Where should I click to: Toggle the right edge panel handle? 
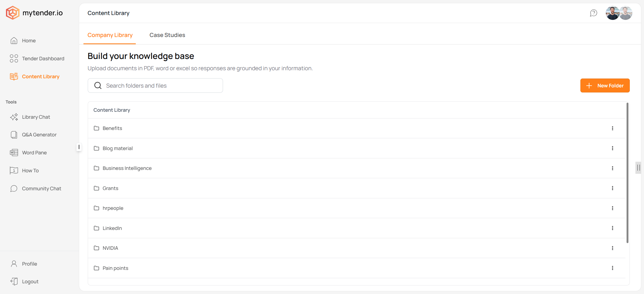[638, 168]
